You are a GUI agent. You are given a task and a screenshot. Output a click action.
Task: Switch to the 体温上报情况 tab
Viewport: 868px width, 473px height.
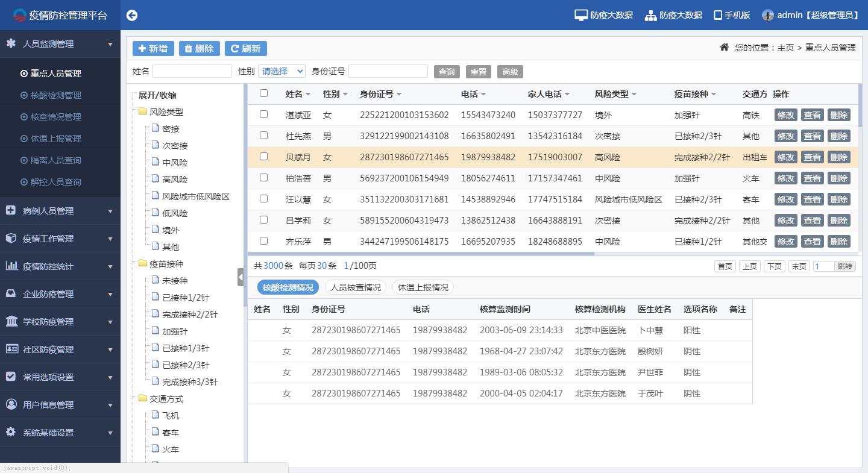point(423,287)
